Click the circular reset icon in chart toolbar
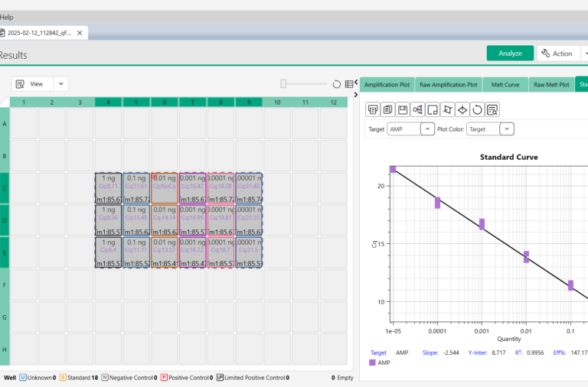The image size is (588, 387). 477,109
